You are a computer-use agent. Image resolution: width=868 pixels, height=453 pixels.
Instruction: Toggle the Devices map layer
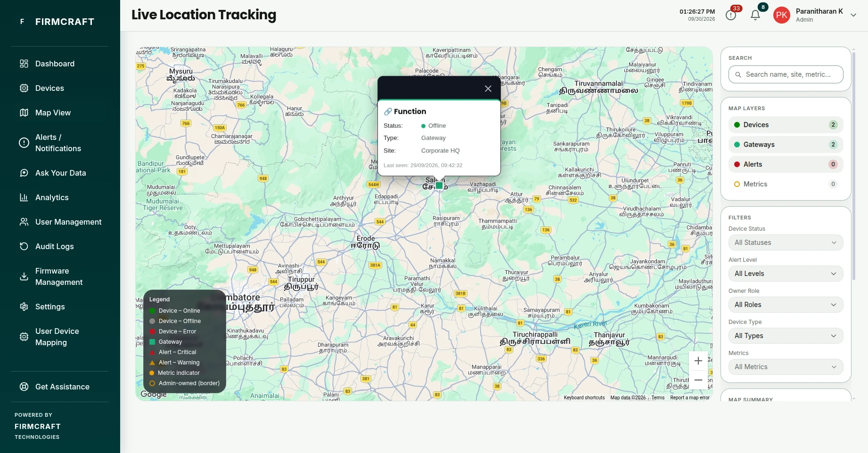coord(786,125)
